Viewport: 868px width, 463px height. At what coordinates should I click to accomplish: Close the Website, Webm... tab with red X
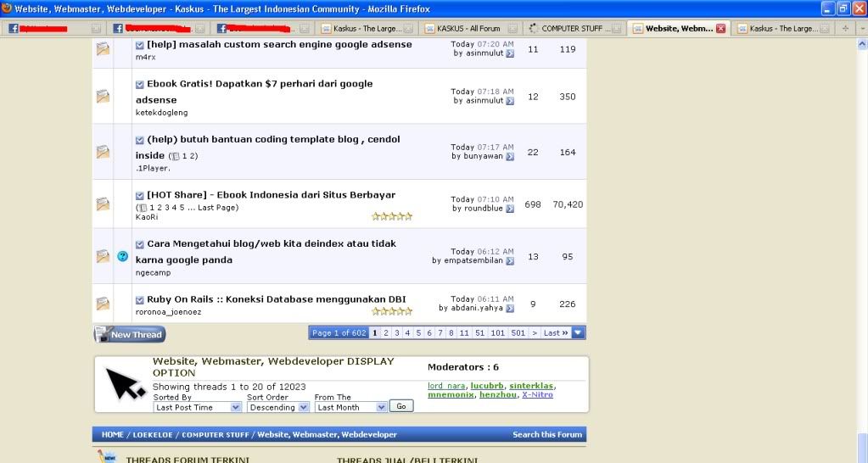pyautogui.click(x=720, y=28)
